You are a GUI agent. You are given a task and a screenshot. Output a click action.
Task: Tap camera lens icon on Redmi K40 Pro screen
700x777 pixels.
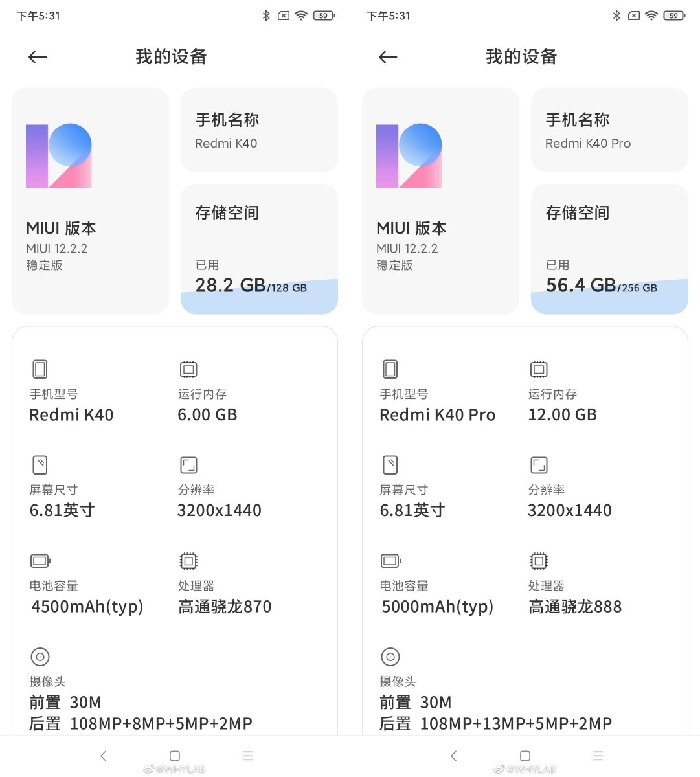pos(390,657)
